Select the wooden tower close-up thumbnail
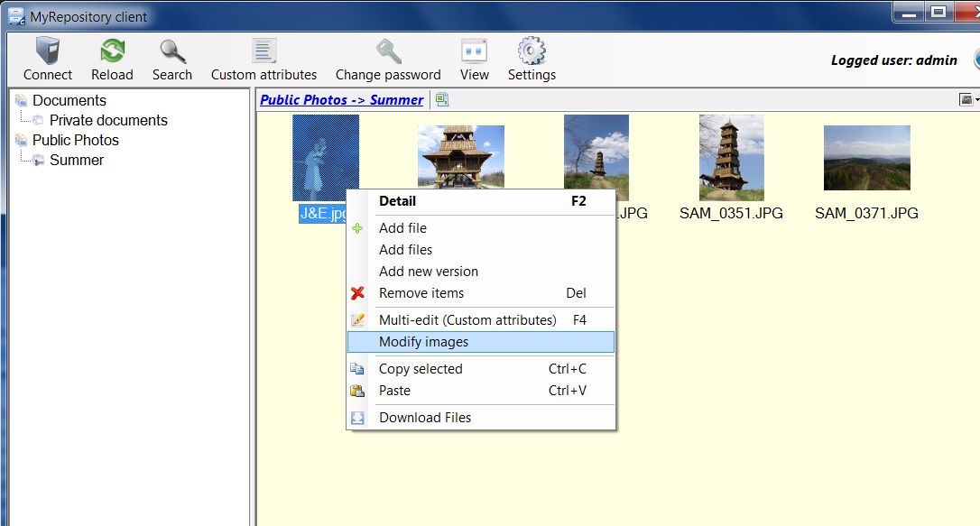 pos(460,157)
